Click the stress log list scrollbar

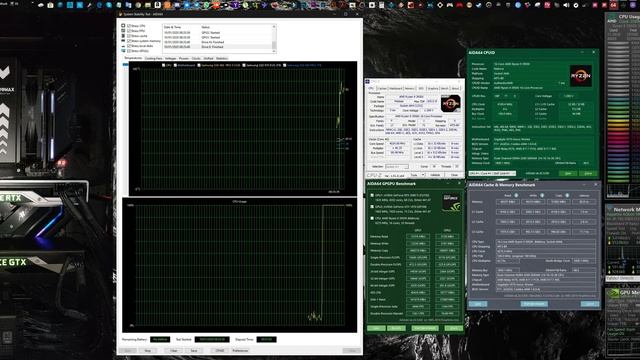click(274, 38)
